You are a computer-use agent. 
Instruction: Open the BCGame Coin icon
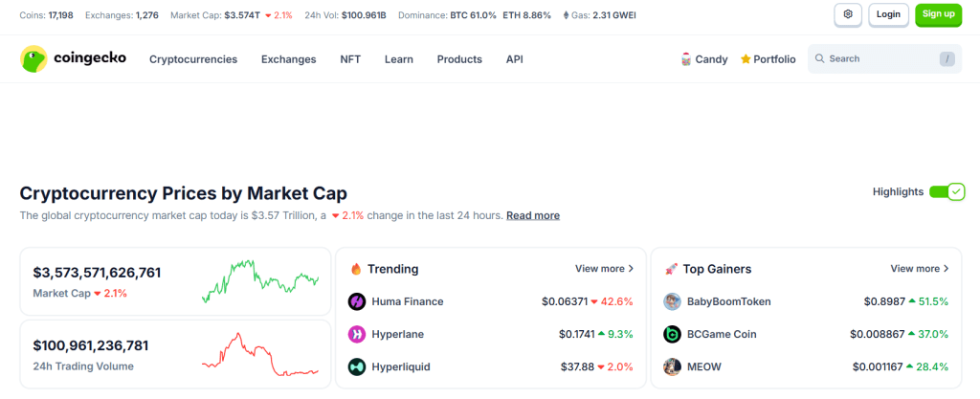pyautogui.click(x=673, y=334)
